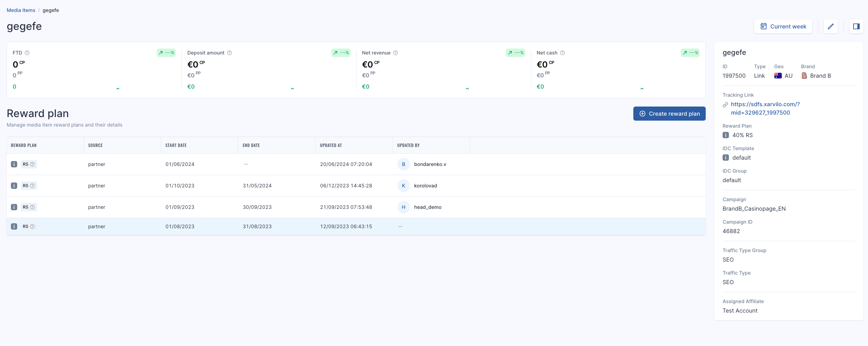868x346 pixels.
Task: Toggle the side panel layout icon
Action: (856, 26)
